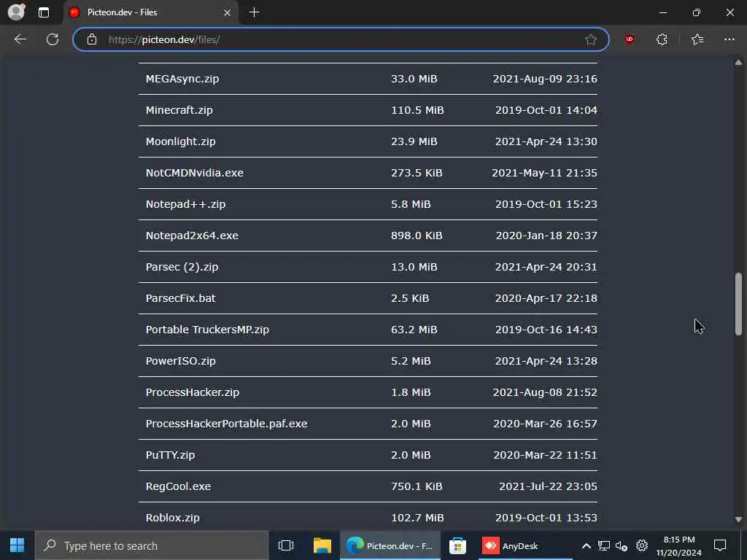Click the date 2020-Jan-18 20:37
This screenshot has height=560, width=747.
pos(546,236)
